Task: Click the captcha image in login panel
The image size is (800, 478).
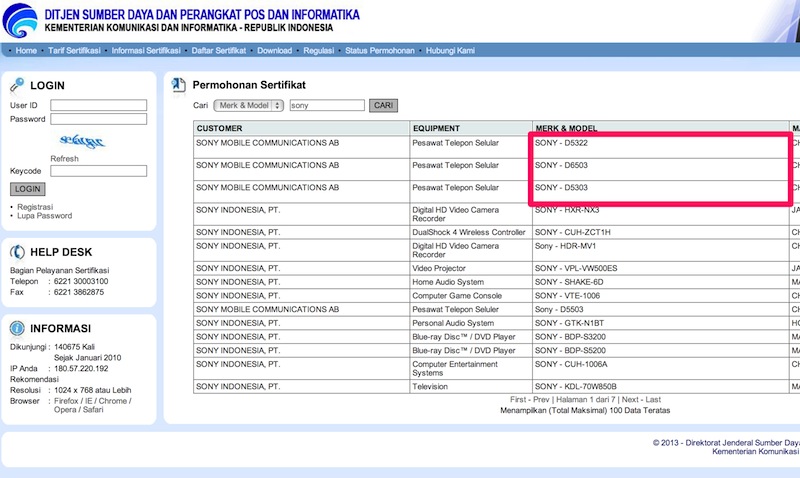Action: pos(82,141)
